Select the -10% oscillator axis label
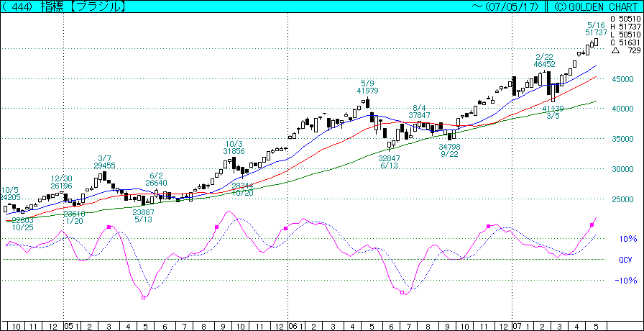Screen dimensions: 644x331 click(627, 281)
